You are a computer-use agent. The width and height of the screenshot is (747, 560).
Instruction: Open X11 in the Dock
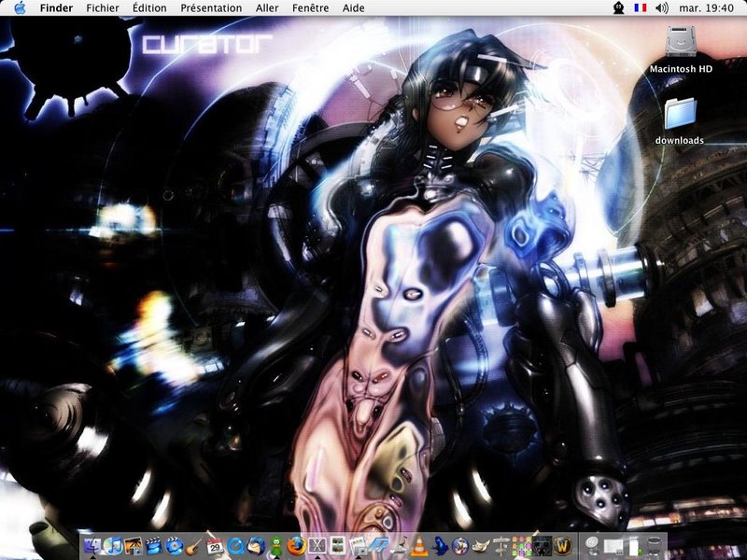coord(317,546)
